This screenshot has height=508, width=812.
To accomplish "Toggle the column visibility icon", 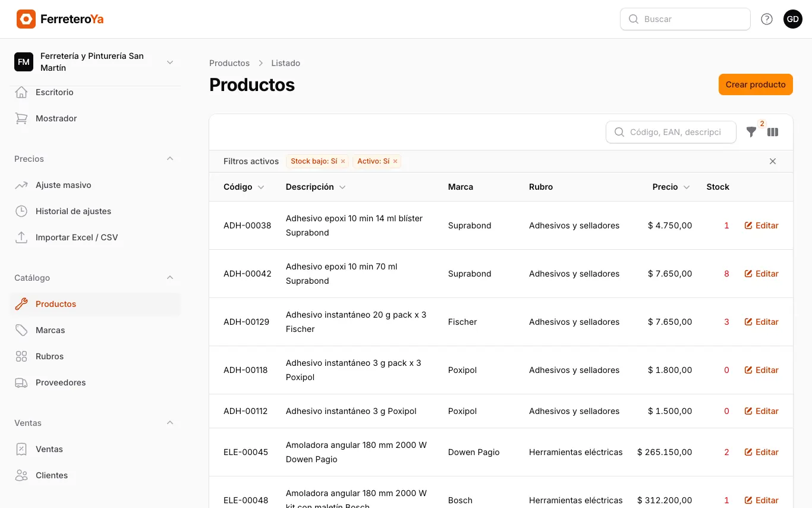I will pos(773,132).
